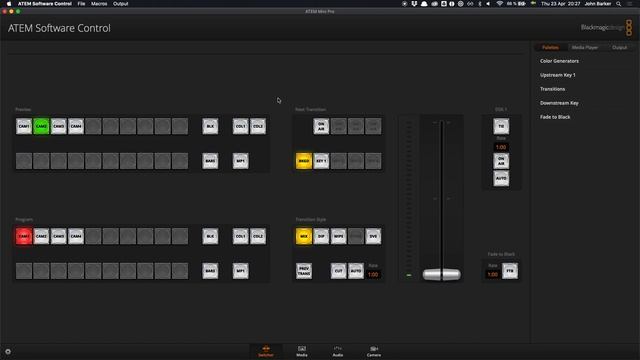Click the Apple menu icon

pos(9,4)
